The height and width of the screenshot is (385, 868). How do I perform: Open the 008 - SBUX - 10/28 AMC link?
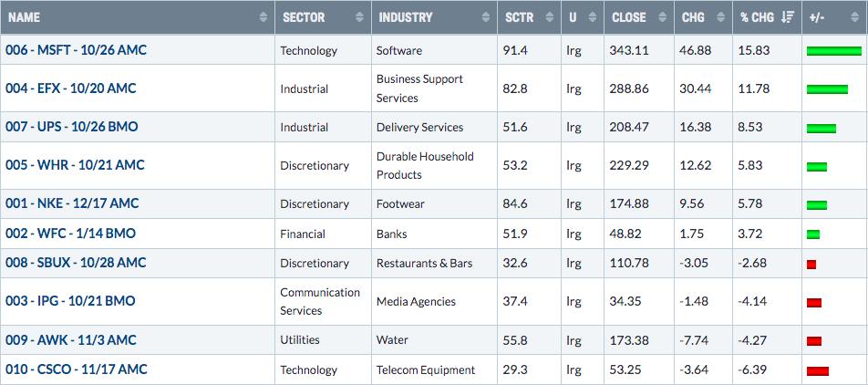click(76, 263)
